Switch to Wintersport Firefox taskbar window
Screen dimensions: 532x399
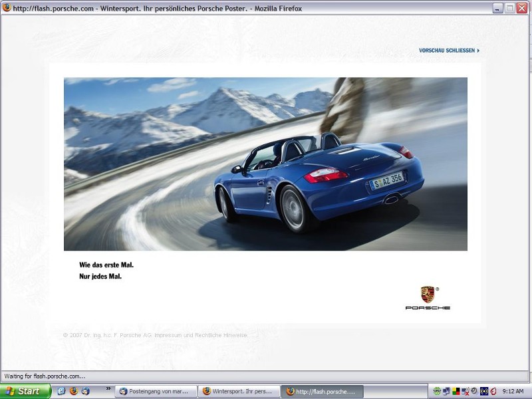[238, 391]
